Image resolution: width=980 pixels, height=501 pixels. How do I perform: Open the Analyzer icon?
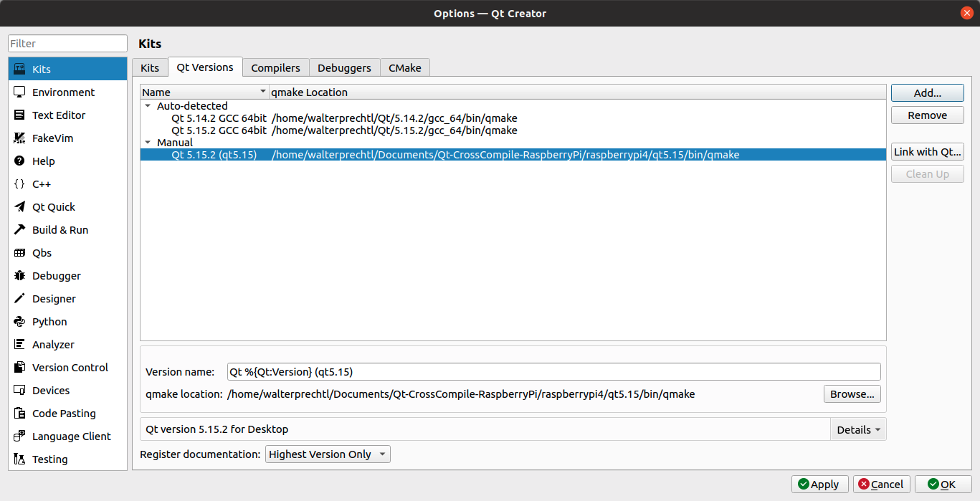click(x=20, y=345)
